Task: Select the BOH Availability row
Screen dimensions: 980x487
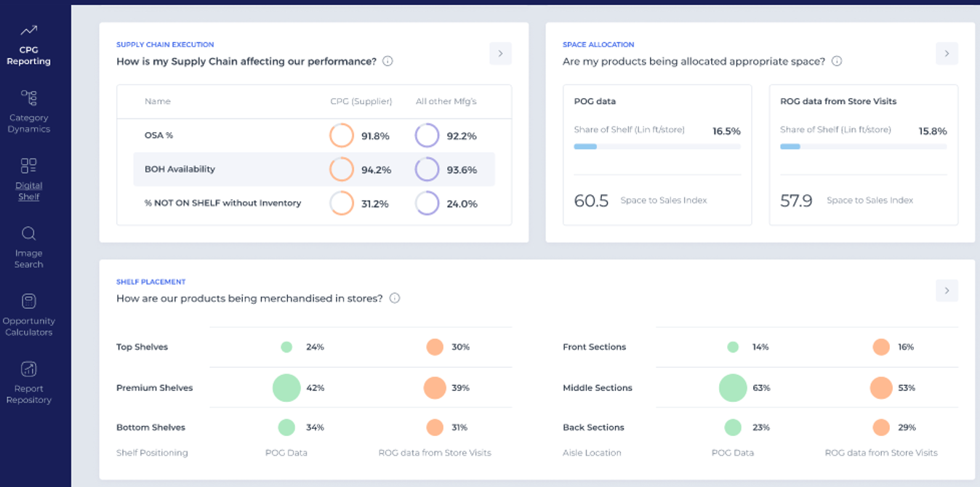Action: coord(314,169)
